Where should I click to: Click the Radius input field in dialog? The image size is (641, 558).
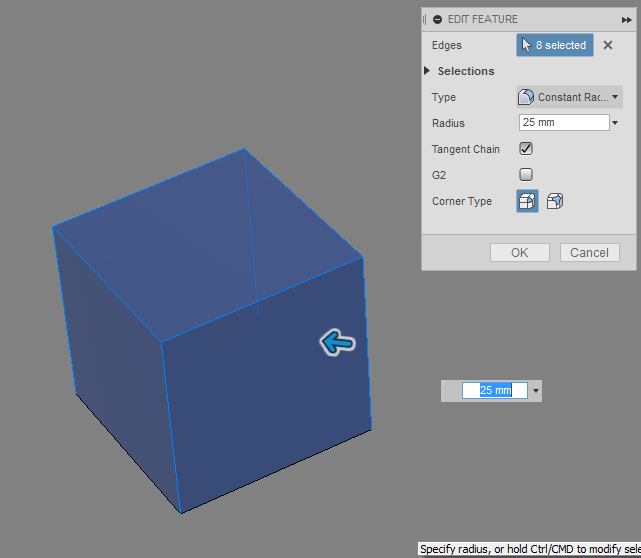point(564,123)
